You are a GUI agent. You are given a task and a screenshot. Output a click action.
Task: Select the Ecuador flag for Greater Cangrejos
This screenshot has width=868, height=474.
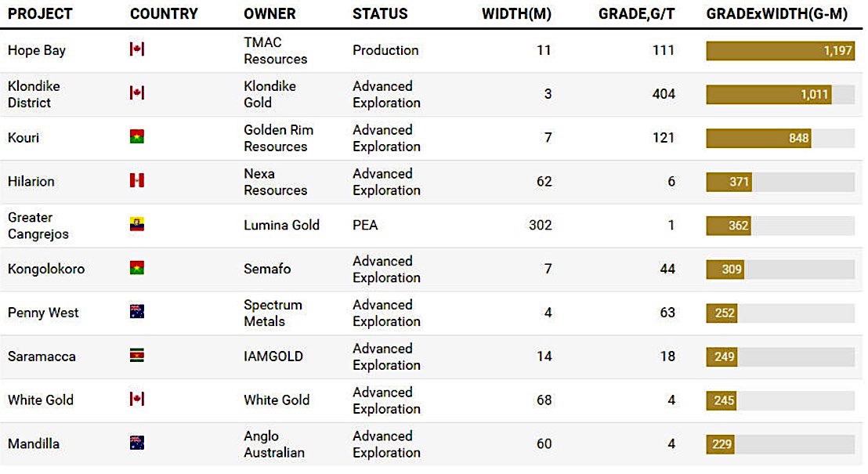pos(137,225)
